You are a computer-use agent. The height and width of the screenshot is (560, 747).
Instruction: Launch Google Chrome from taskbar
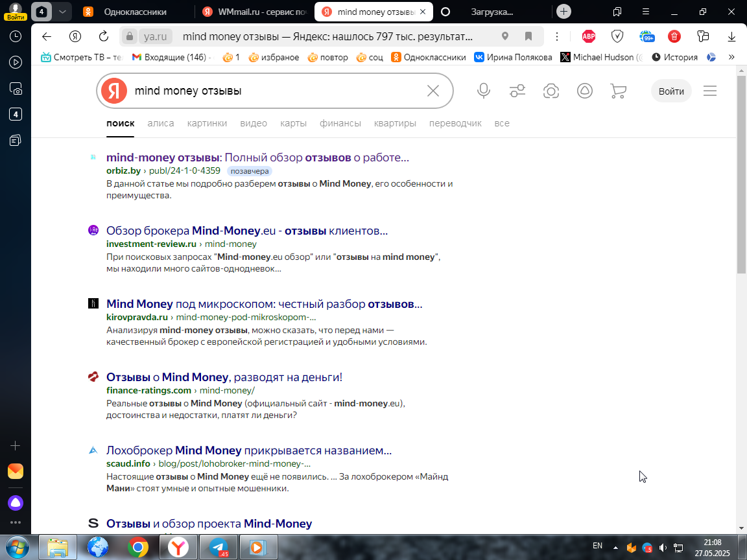[137, 548]
